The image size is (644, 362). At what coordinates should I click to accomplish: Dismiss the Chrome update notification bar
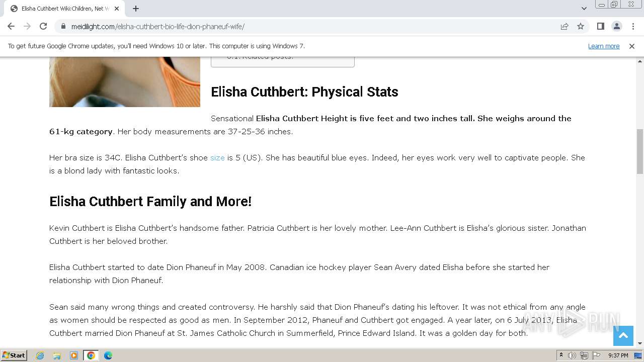632,46
